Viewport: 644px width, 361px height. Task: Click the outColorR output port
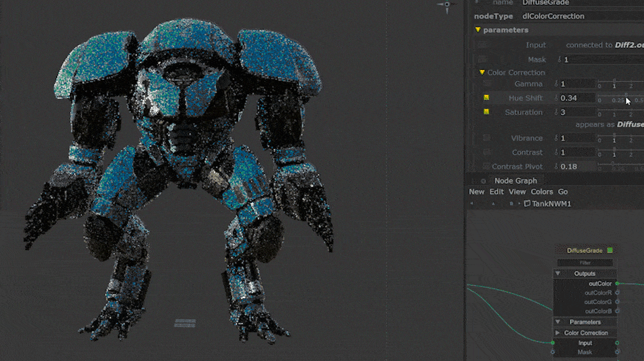pos(617,293)
